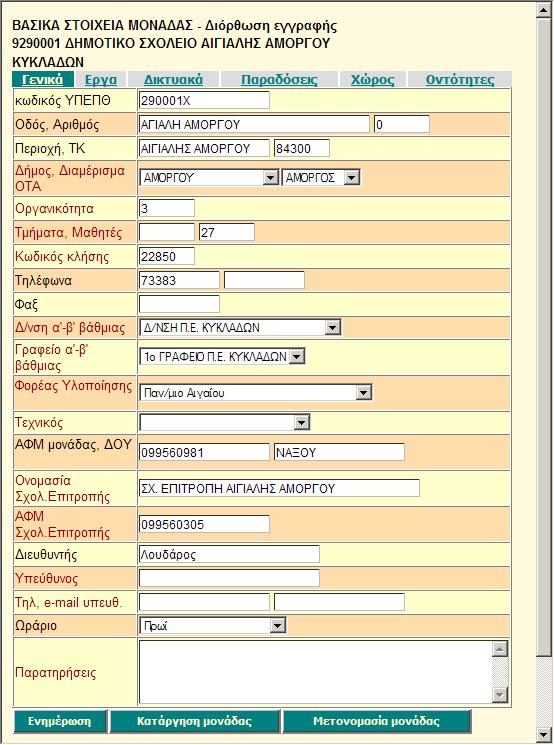
Task: Click the Ενημέρωση button
Action: pyautogui.click(x=59, y=721)
